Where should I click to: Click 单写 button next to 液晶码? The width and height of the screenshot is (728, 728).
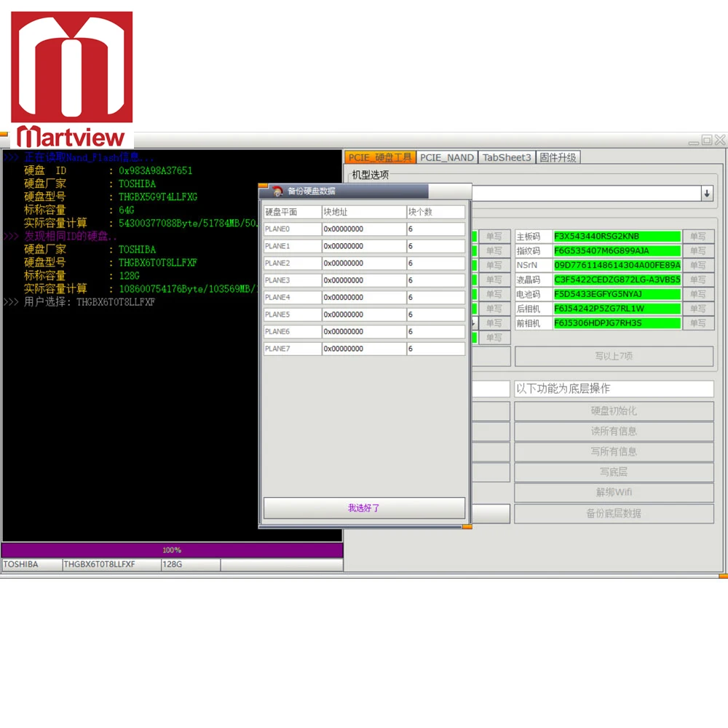click(698, 280)
